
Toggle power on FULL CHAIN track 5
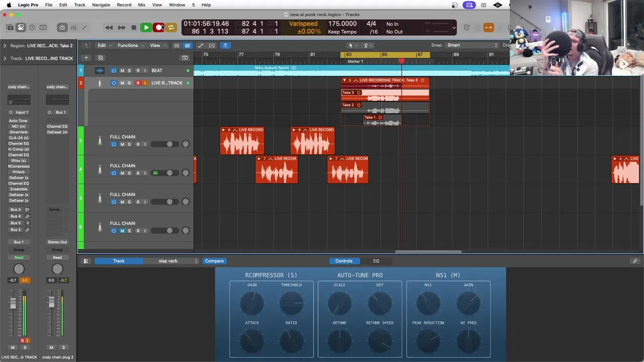tap(114, 202)
